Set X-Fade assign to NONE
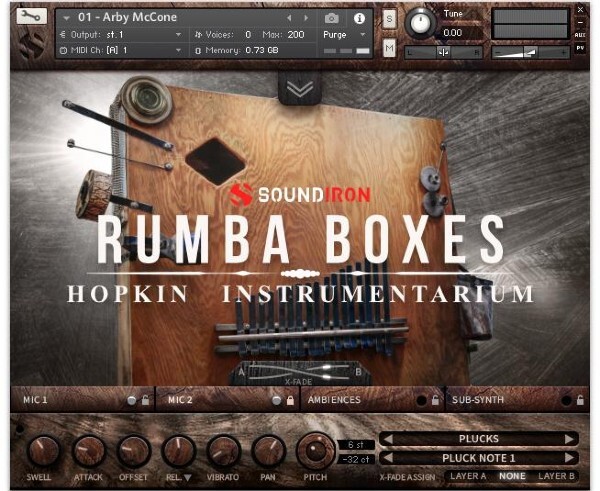 pyautogui.click(x=512, y=476)
